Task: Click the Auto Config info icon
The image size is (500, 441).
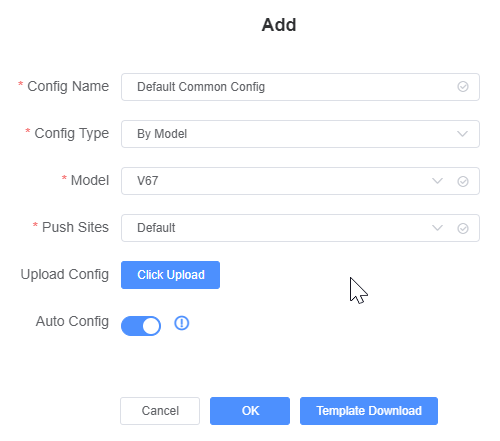Action: pyautogui.click(x=182, y=323)
